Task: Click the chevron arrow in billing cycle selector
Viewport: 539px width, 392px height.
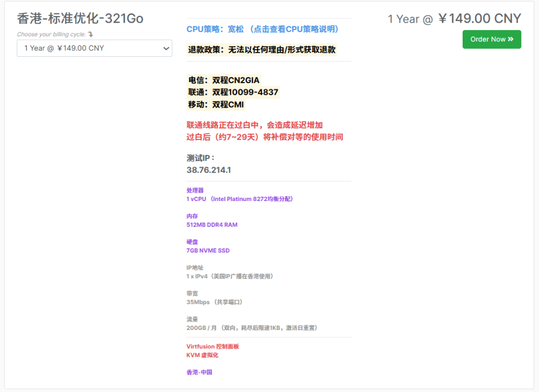Action: (x=166, y=48)
